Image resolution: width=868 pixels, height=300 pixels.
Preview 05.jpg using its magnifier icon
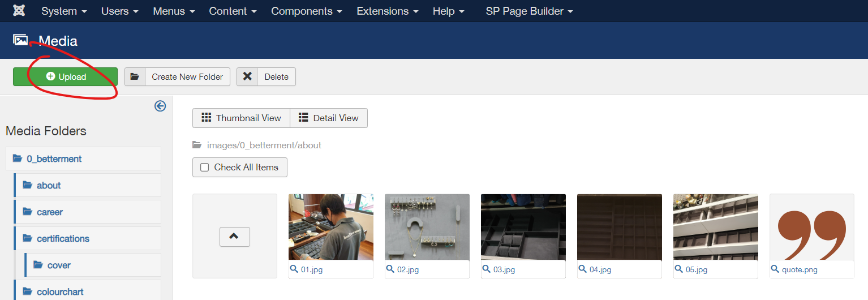coord(679,269)
